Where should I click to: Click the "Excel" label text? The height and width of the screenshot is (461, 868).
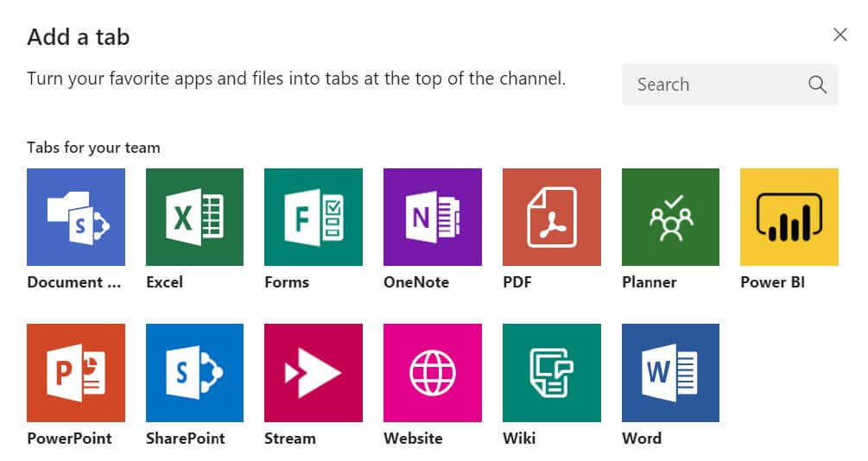click(x=164, y=282)
